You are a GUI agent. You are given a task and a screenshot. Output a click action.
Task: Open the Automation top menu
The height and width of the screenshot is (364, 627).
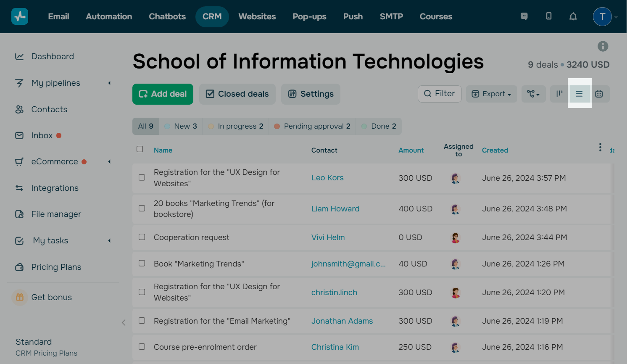(x=109, y=16)
